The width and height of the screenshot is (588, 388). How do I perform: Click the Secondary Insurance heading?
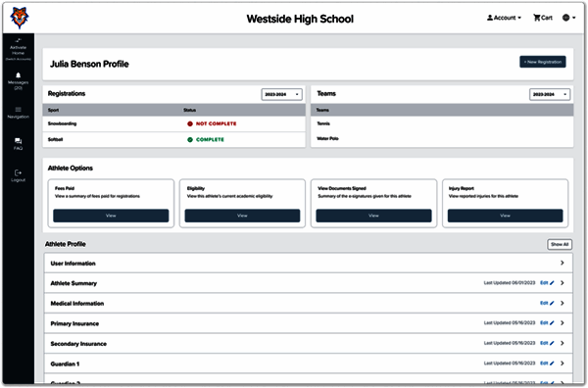(x=78, y=344)
